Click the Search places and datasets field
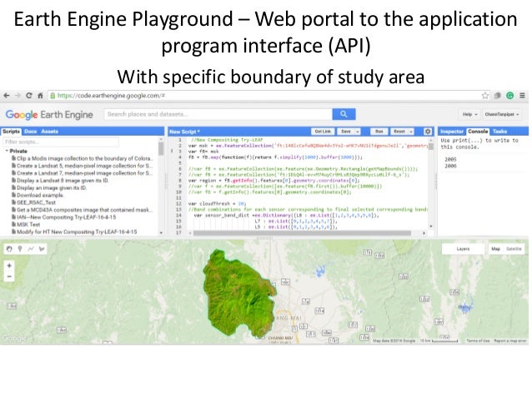This screenshot has width=532, height=399. click(x=218, y=114)
